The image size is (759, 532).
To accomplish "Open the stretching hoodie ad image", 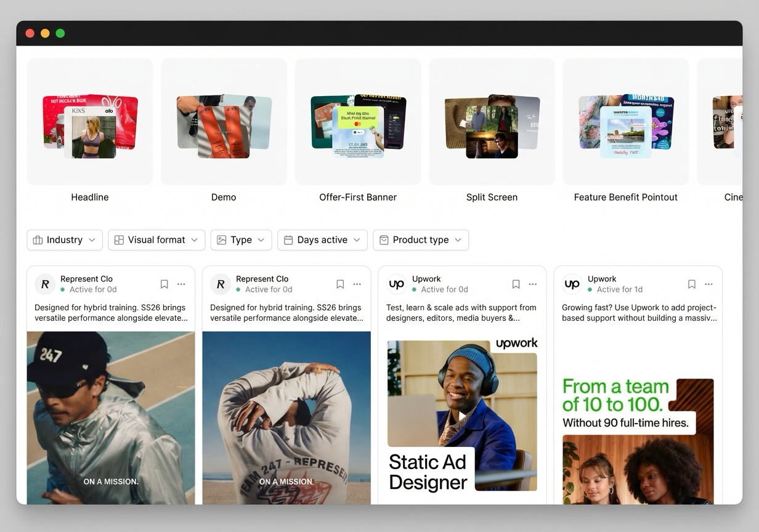I will coord(286,418).
